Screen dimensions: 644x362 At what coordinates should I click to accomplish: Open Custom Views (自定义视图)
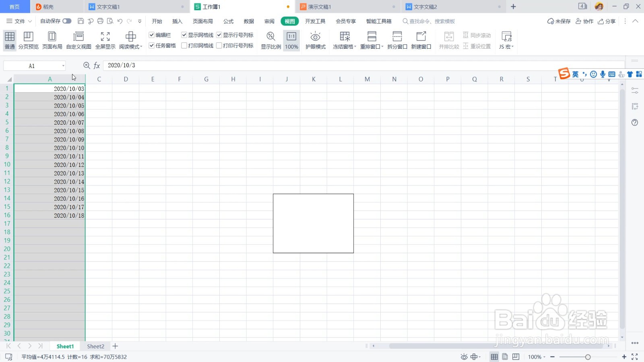coord(79,40)
